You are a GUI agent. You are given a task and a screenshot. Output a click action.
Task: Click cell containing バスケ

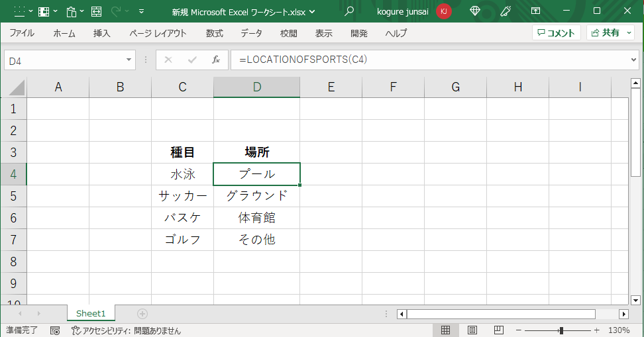tap(182, 218)
